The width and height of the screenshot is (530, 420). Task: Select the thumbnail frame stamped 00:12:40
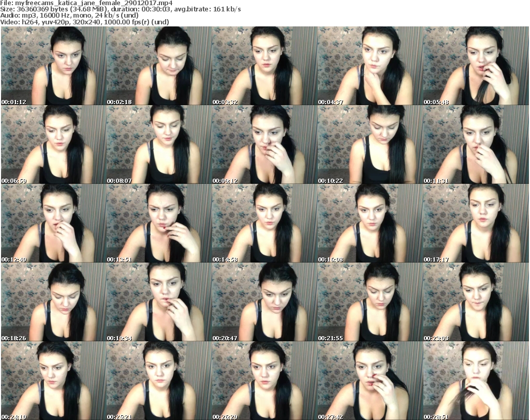point(53,223)
